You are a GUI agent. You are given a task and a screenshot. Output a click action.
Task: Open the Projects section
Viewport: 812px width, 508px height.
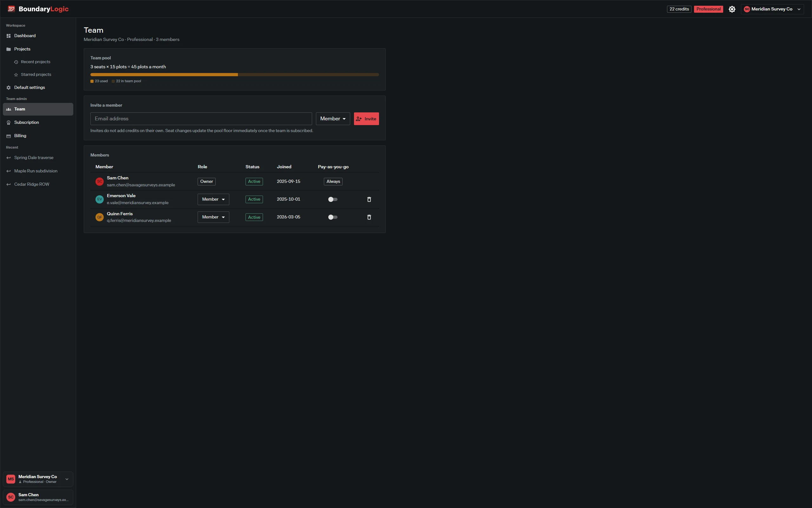point(38,49)
